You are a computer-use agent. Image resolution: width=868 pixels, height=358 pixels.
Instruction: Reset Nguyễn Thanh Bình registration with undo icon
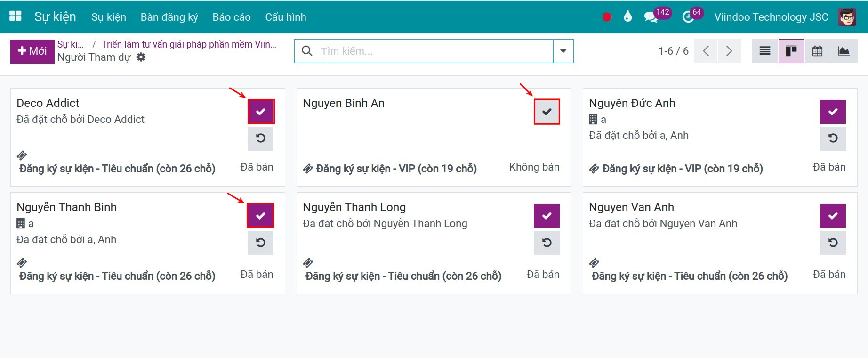[261, 243]
